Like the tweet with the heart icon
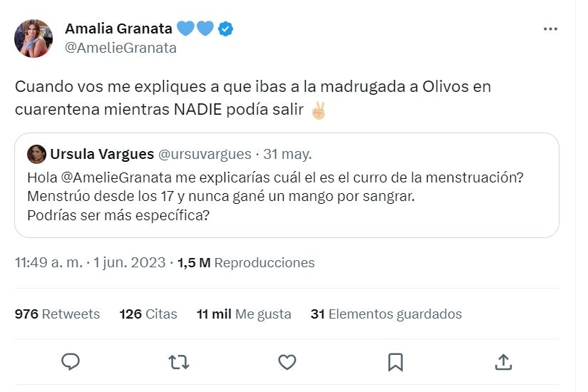The height and width of the screenshot is (392, 588). pos(287,362)
